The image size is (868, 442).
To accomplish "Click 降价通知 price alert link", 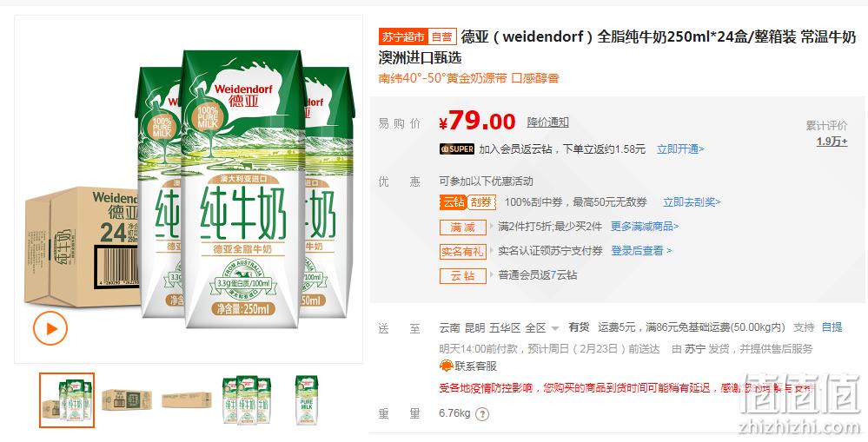I will (547, 122).
